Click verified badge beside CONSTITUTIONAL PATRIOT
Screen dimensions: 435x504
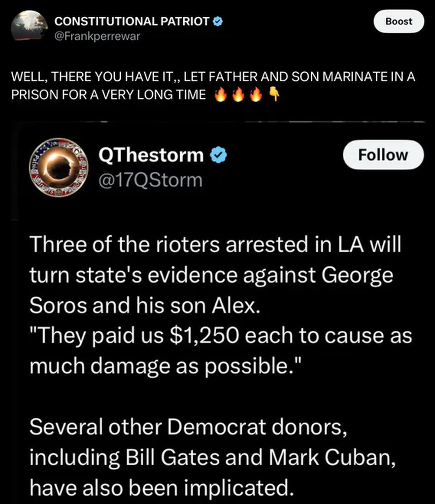218,21
